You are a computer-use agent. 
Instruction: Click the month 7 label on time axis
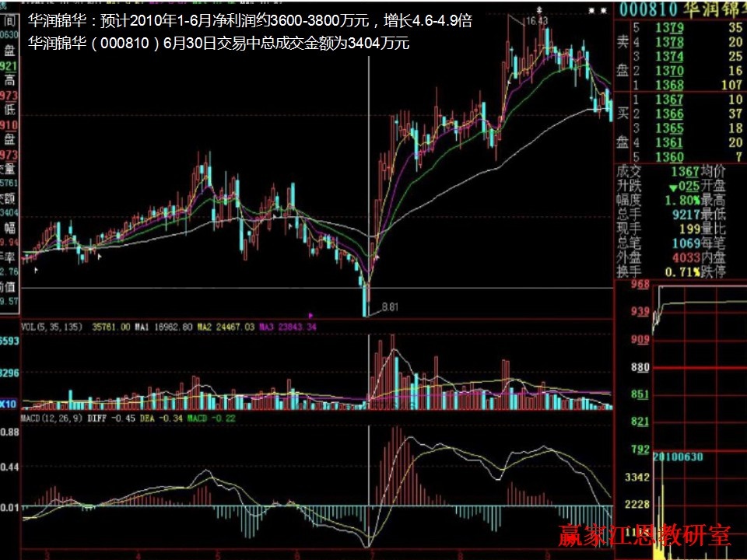click(373, 555)
